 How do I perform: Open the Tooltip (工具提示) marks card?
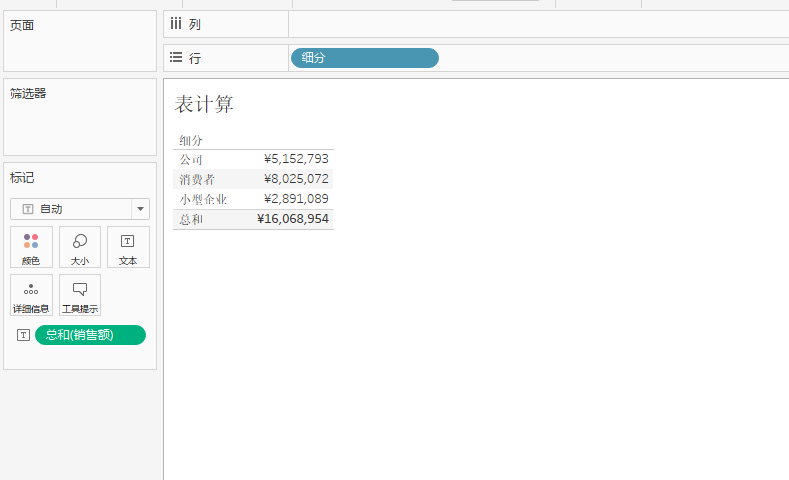[80, 295]
